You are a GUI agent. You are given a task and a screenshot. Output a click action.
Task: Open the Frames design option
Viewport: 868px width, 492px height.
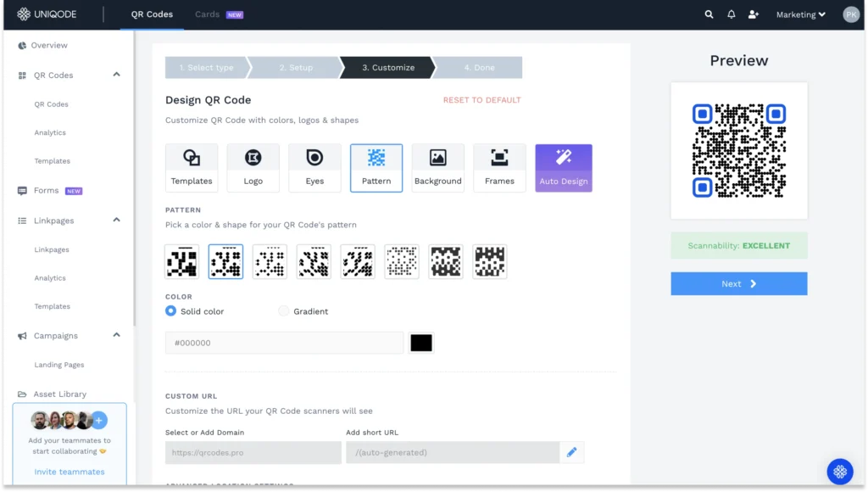(x=499, y=168)
